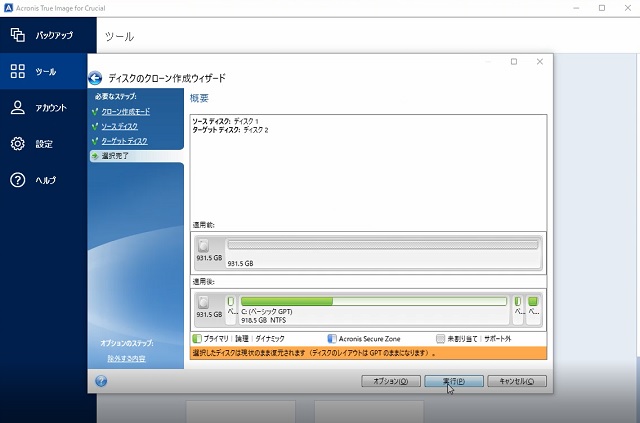Image resolution: width=640 pixels, height=423 pixels.
Task: Select the ツール sidebar item
Action: click(43, 71)
